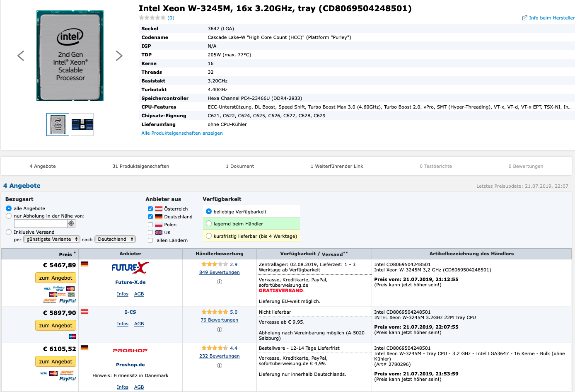
Task: Open Alle Produkteigenschaften anzeigen link
Action: [182, 133]
